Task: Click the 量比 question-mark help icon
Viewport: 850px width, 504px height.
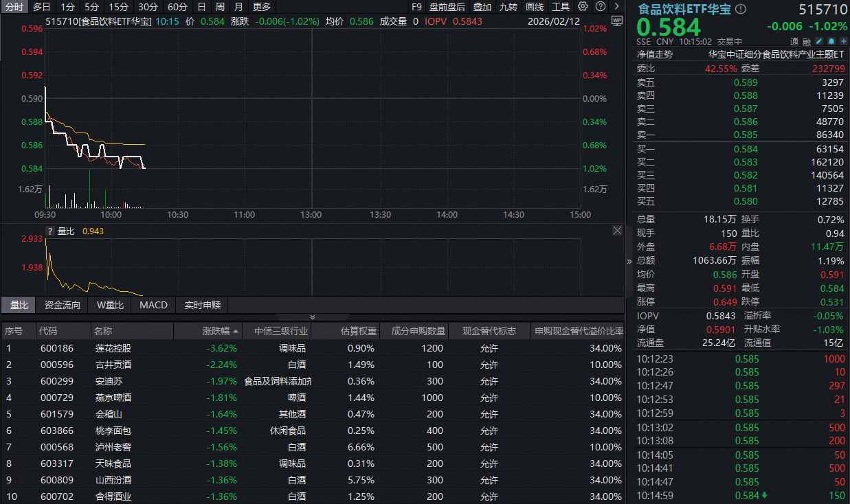Action: pos(49,231)
